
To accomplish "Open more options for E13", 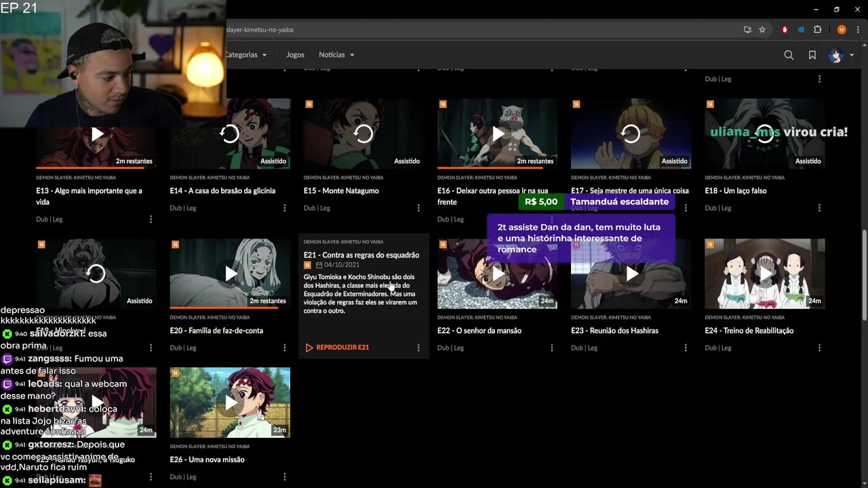I will click(151, 219).
